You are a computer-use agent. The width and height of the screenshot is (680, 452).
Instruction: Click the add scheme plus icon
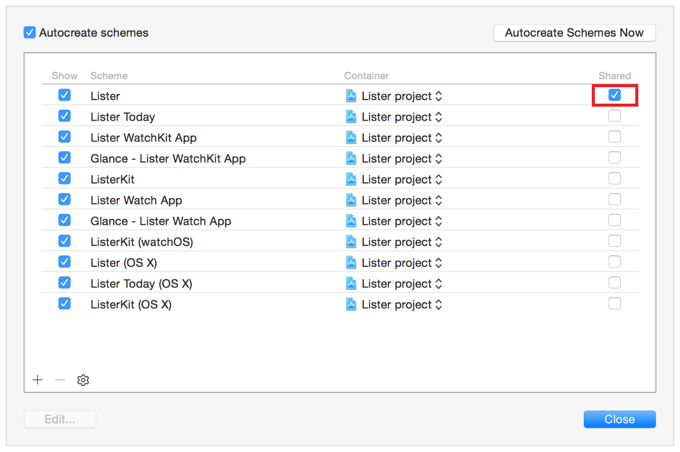point(38,380)
